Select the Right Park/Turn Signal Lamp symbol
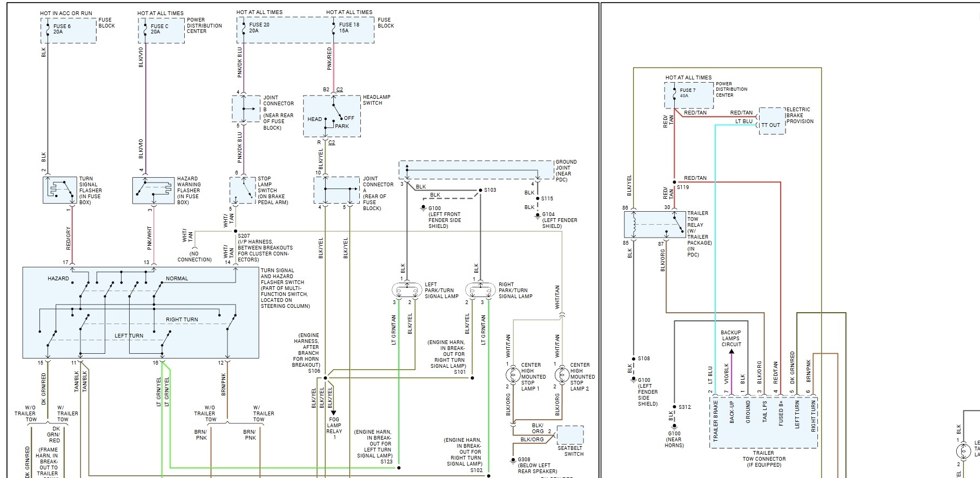980x478 pixels. (x=480, y=291)
